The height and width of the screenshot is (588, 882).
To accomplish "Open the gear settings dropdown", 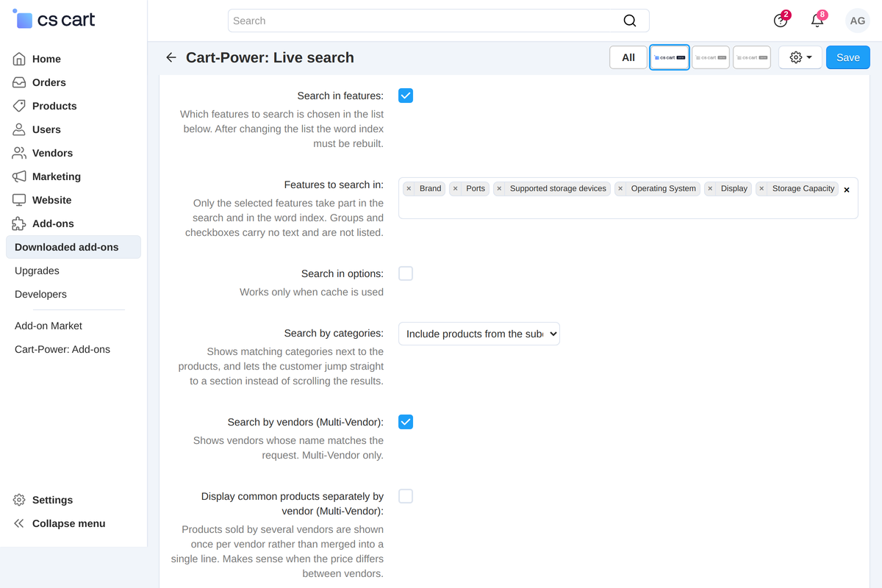I will [x=800, y=57].
